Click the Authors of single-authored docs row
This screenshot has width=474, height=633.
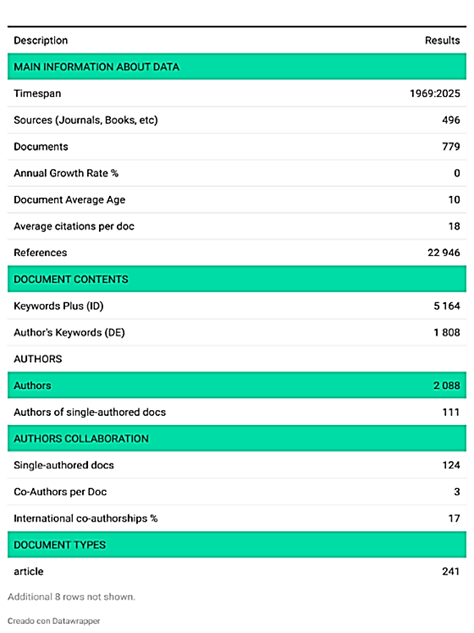(237, 412)
